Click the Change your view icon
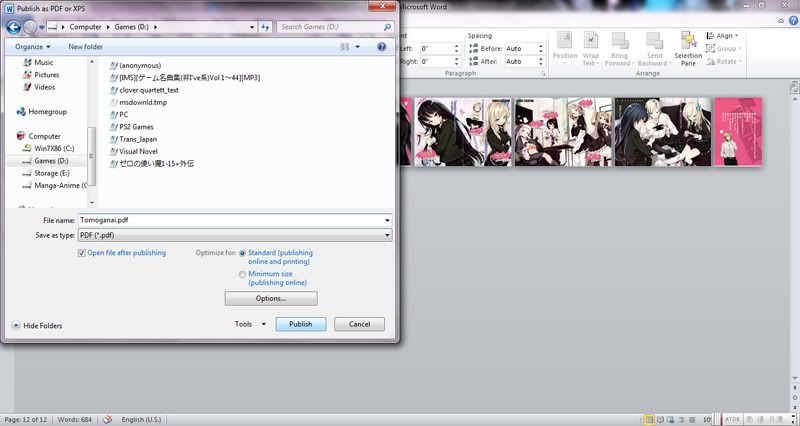Screen dimensions: 800x426 (x=344, y=46)
